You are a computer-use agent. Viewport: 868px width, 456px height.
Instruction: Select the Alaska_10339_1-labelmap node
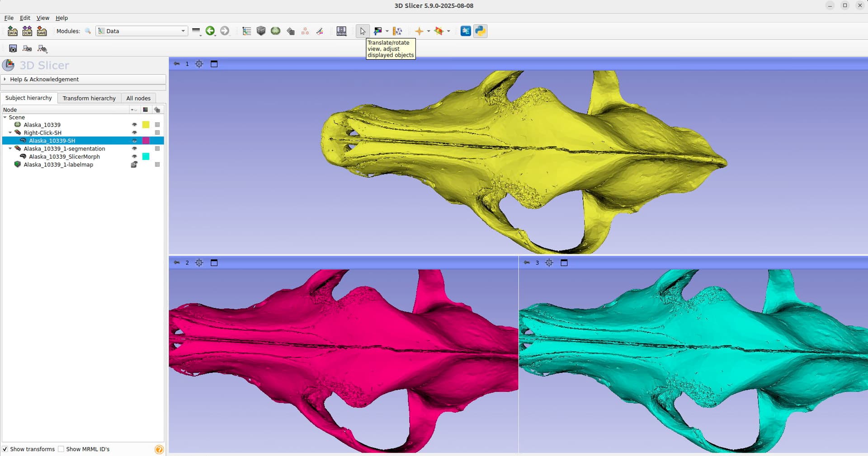(58, 165)
